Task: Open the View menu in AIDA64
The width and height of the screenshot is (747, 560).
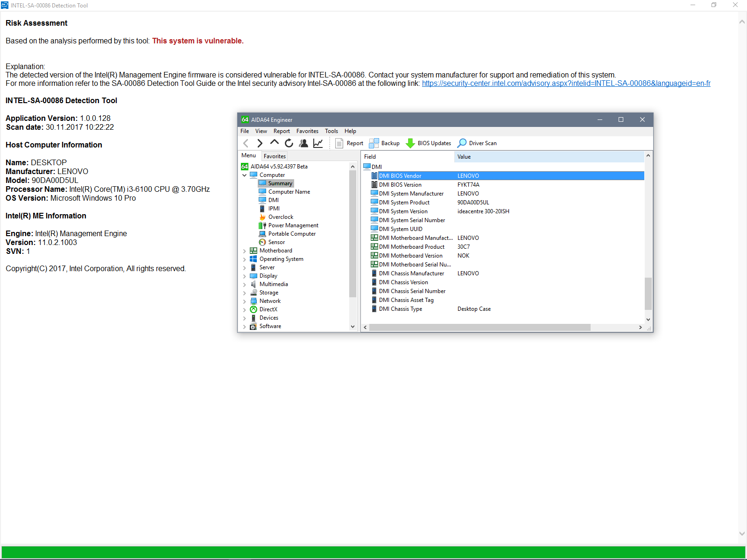Action: pyautogui.click(x=261, y=131)
